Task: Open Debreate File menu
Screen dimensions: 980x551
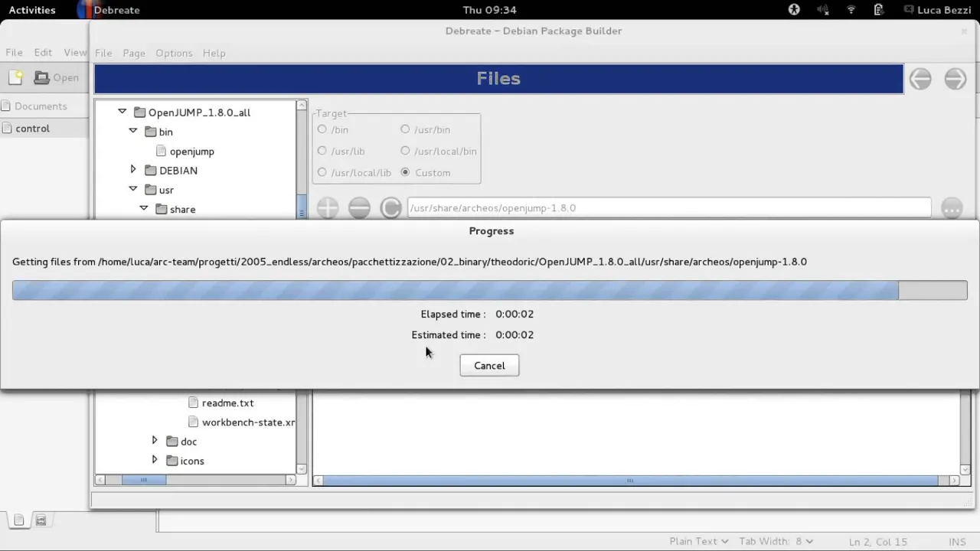Action: (x=103, y=53)
